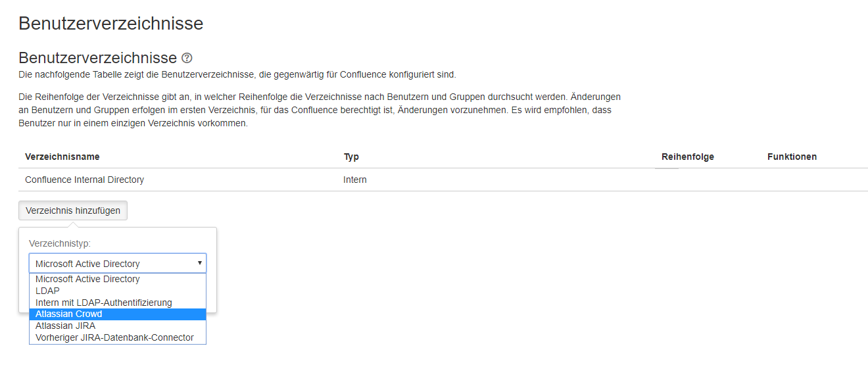Click the paragraph starting with Die nachfolgende Tabelle
The image size is (868, 367).
click(x=237, y=74)
